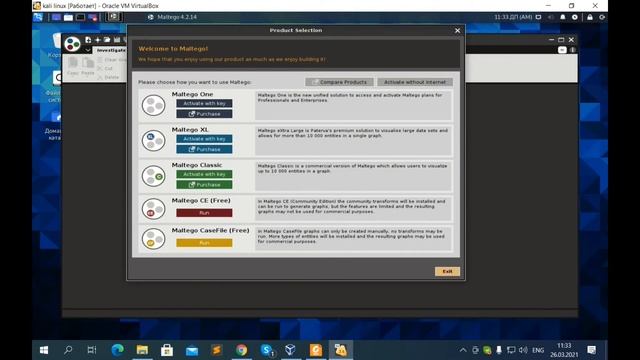Open Microsoft Store from the taskbar
The height and width of the screenshot is (360, 640).
click(167, 350)
